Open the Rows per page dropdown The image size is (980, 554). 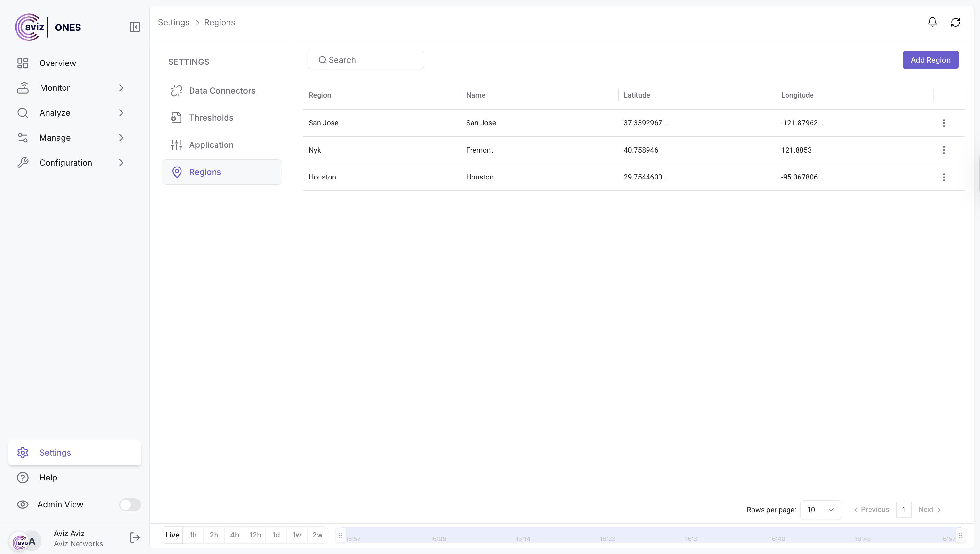(821, 510)
